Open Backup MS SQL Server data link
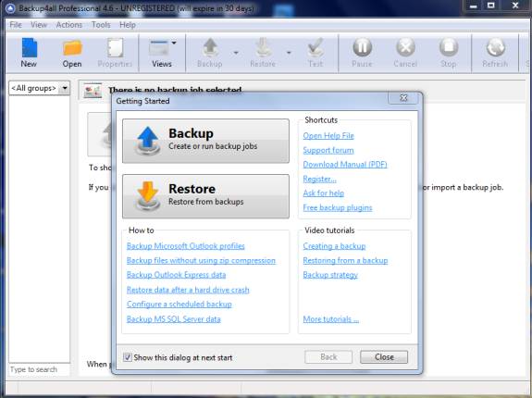Image resolution: width=532 pixels, height=398 pixels. pyautogui.click(x=174, y=319)
